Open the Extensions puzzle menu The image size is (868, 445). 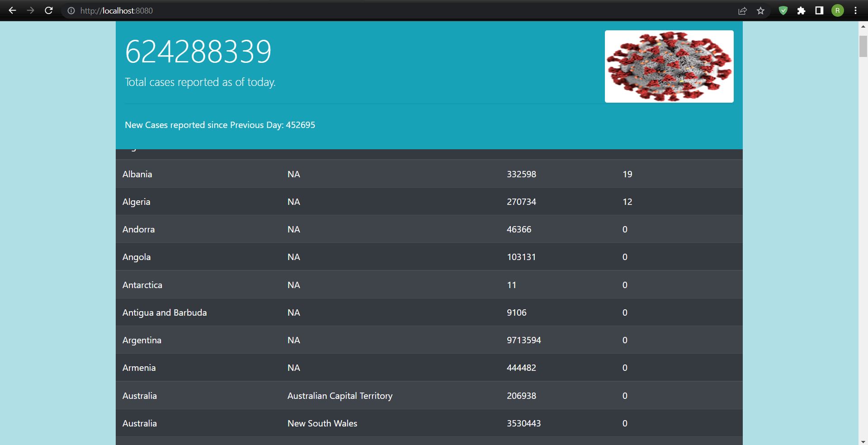point(802,10)
